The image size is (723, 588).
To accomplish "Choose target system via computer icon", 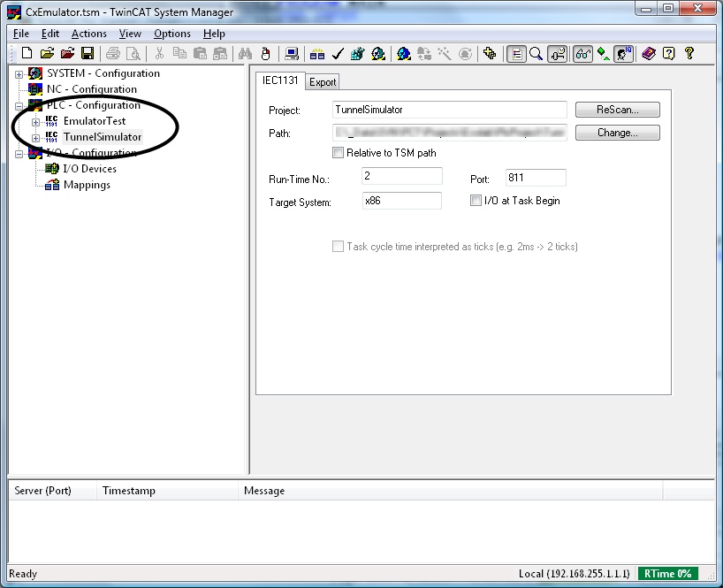I will pyautogui.click(x=292, y=54).
